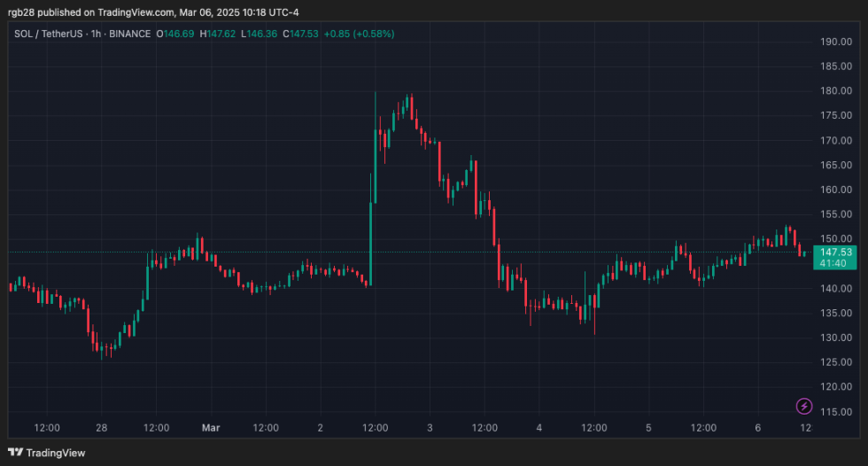This screenshot has height=466, width=868.
Task: Select the 6 date label on time axis
Action: pyautogui.click(x=758, y=428)
